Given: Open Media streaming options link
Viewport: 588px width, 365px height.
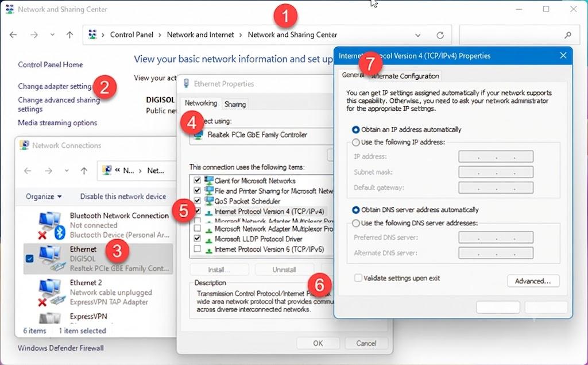Looking at the screenshot, I should tap(57, 123).
